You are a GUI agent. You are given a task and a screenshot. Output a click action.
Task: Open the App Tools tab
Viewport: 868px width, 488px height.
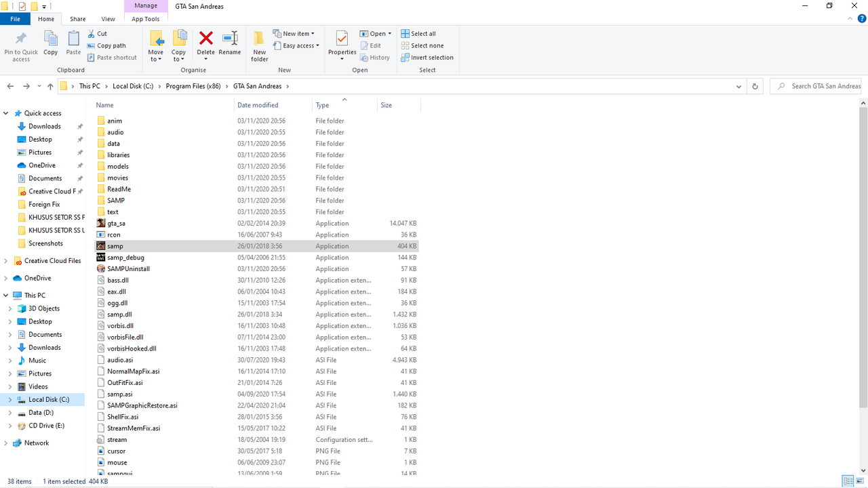[x=146, y=19]
